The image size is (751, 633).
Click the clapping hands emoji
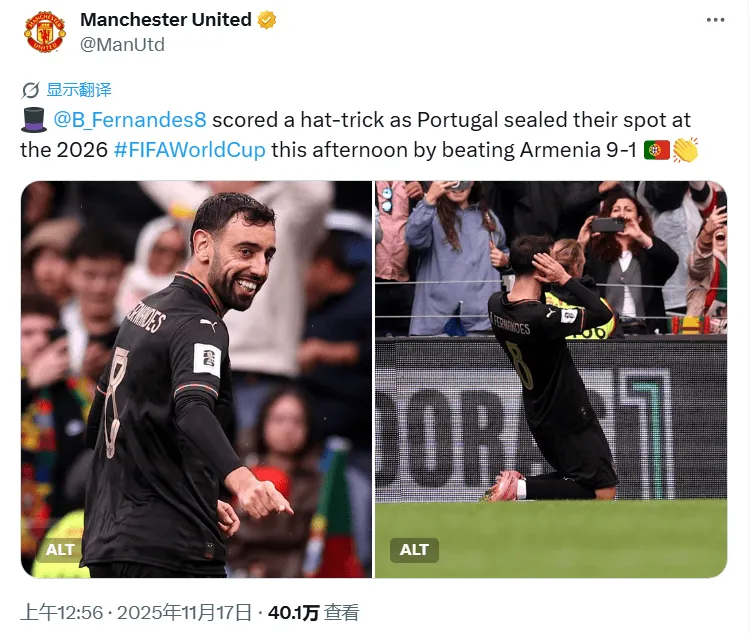(685, 150)
